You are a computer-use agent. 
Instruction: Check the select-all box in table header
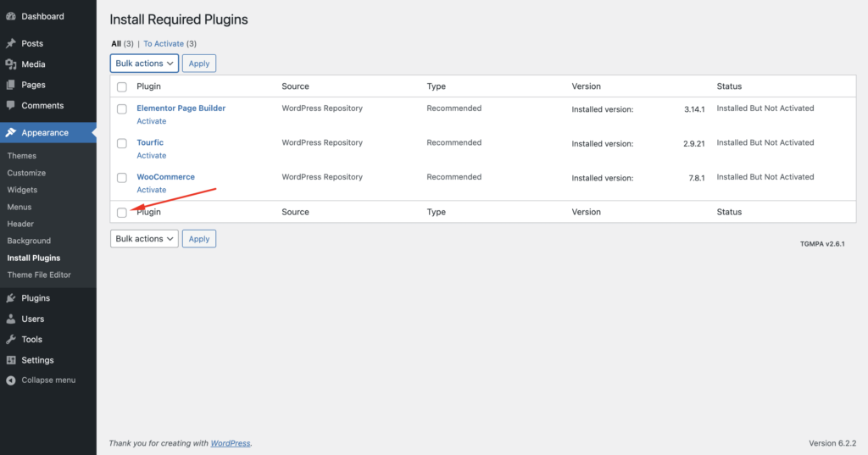[122, 87]
